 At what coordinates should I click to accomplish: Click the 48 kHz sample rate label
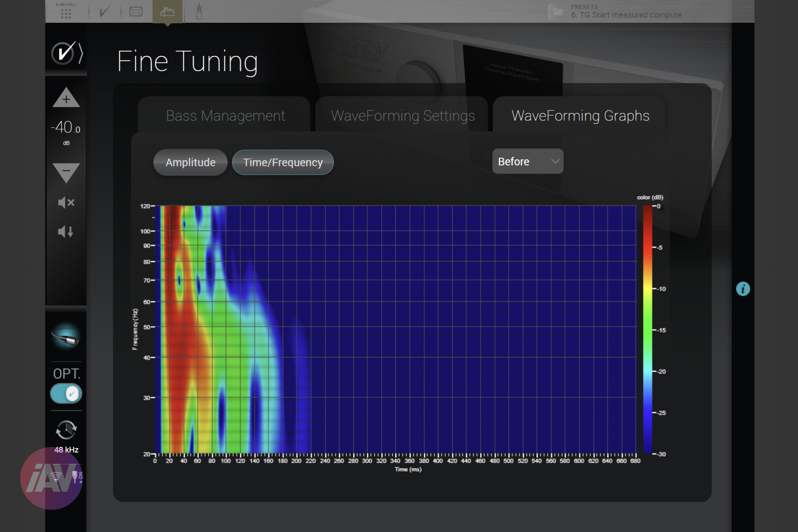[x=66, y=450]
